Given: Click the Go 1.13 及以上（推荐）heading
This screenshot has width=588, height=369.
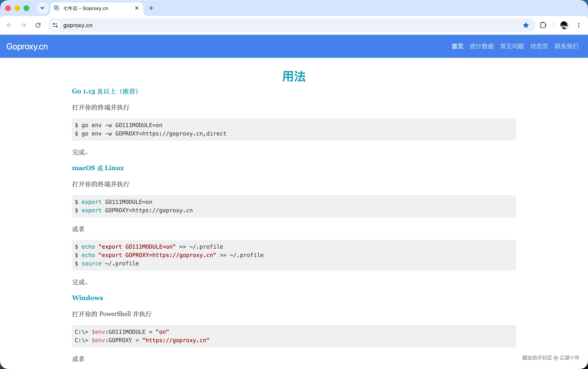Looking at the screenshot, I should tap(105, 92).
